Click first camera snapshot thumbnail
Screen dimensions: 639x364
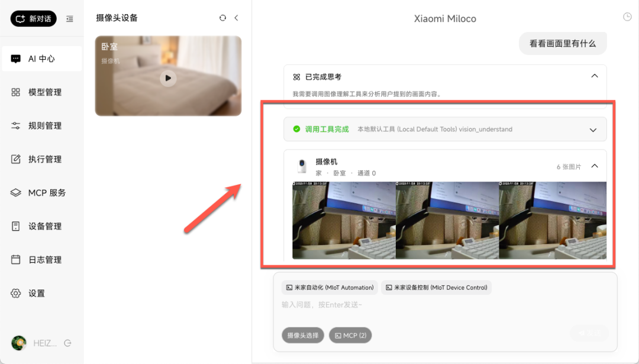pos(343,220)
